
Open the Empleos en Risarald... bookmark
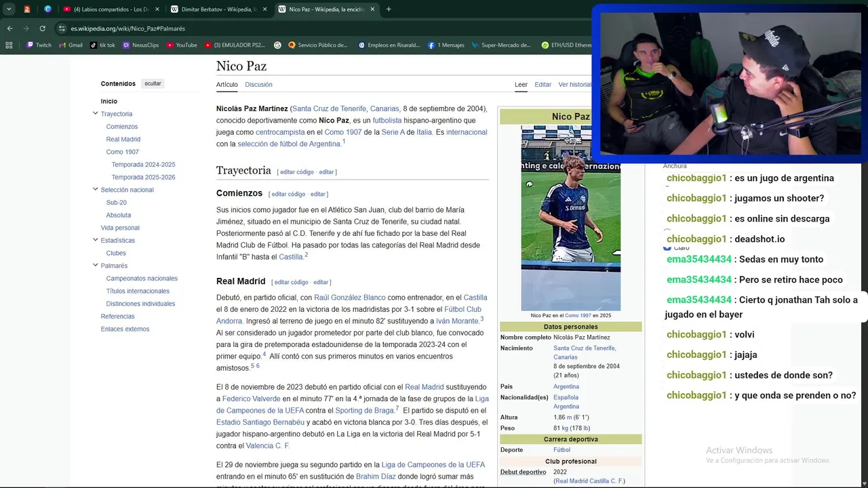click(389, 45)
